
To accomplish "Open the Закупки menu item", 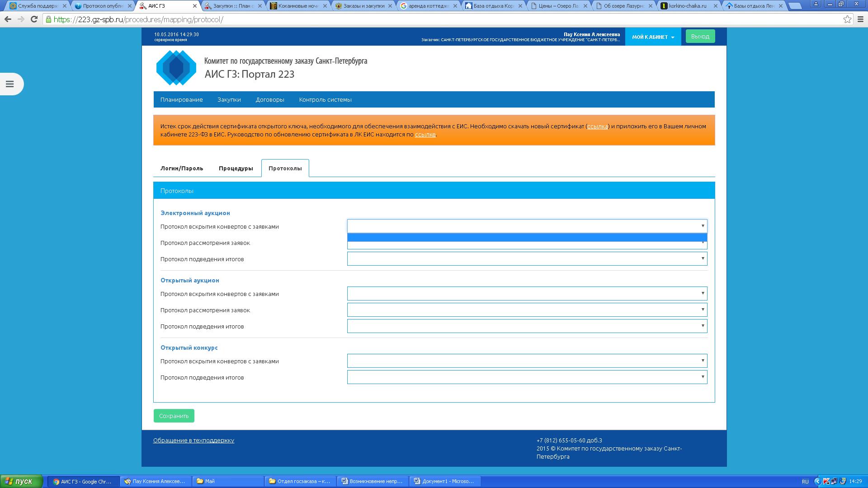I will coord(229,100).
